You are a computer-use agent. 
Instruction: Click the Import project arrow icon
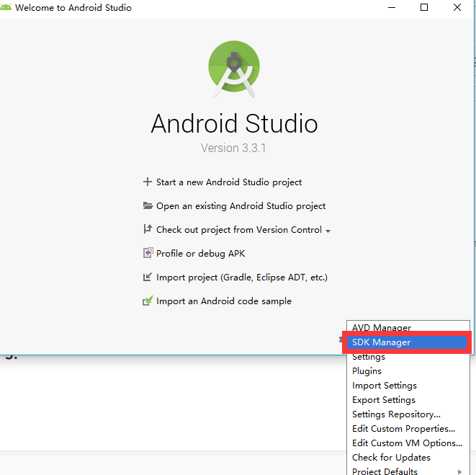(147, 277)
